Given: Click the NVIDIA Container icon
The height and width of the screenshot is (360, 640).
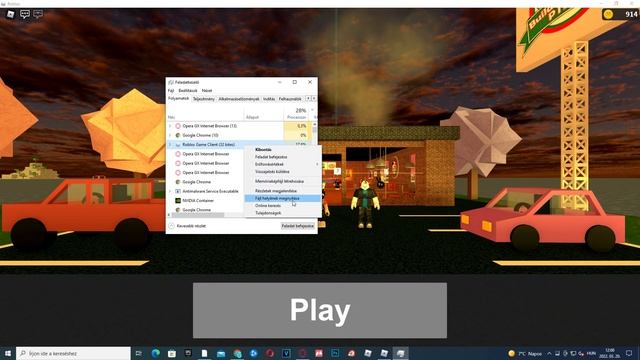Looking at the screenshot, I should [x=178, y=200].
